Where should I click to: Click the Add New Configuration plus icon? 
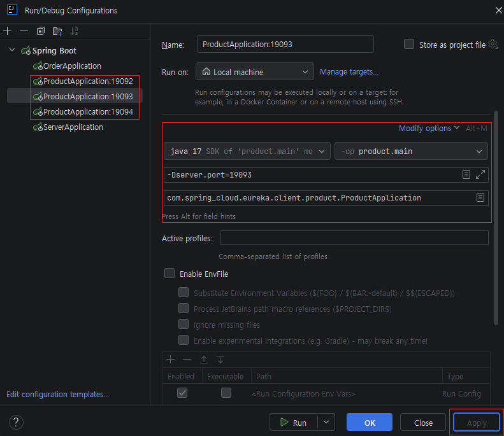pyautogui.click(x=8, y=31)
